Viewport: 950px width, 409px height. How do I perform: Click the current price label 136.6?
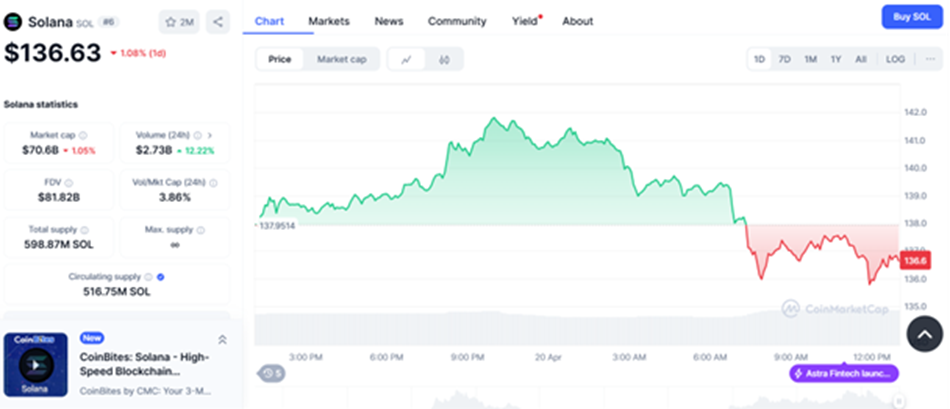click(x=915, y=261)
